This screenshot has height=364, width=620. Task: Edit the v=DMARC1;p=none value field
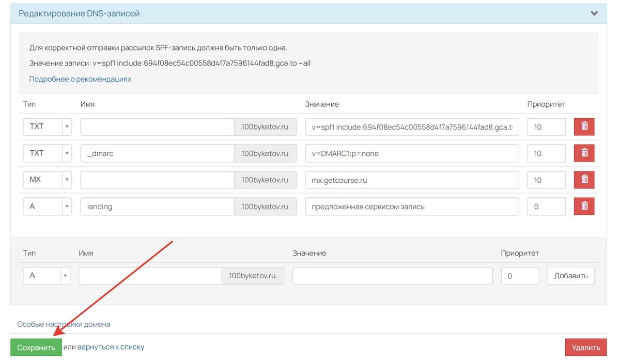(412, 153)
